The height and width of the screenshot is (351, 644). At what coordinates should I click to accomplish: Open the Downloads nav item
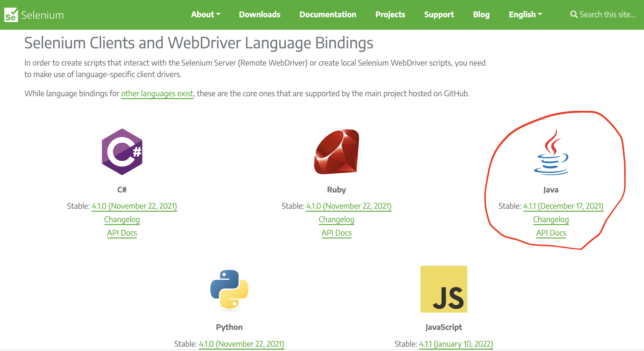[x=260, y=15]
